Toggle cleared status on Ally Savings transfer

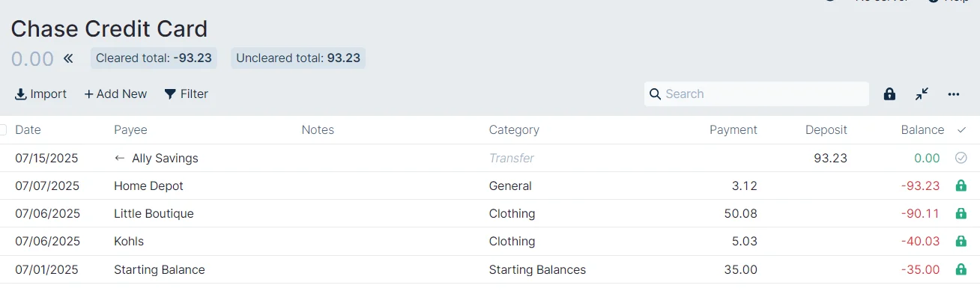click(x=961, y=158)
